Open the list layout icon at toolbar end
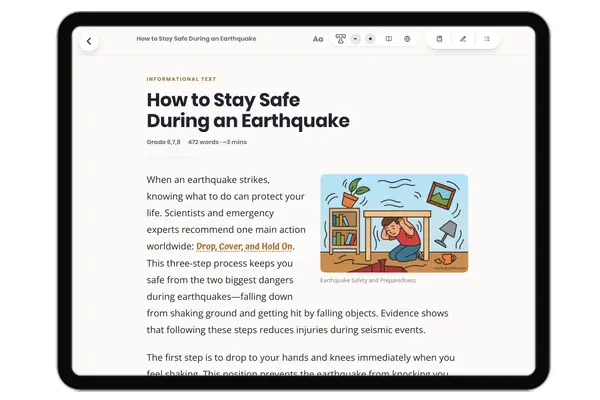 point(487,39)
